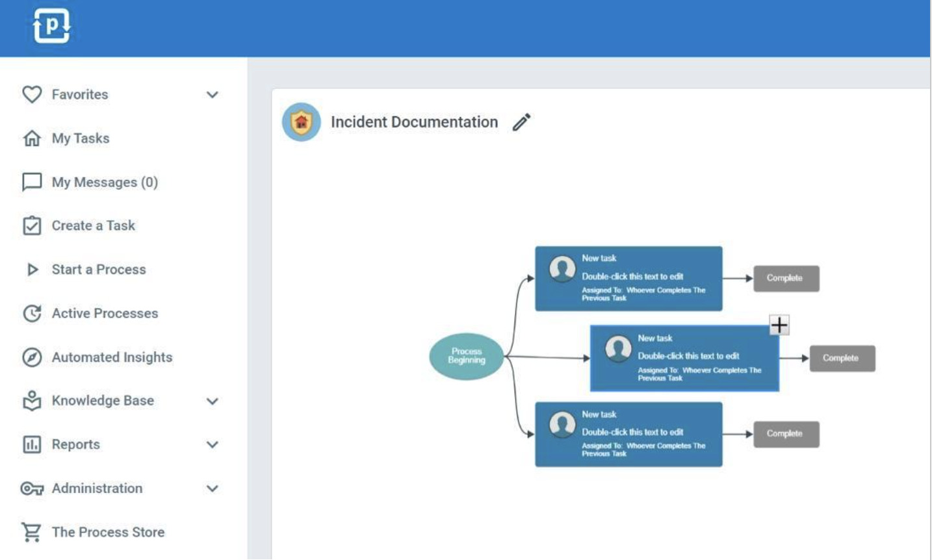Screen dimensions: 932x560
Task: Click the Incident Documentation shield avatar icon
Action: (x=301, y=122)
